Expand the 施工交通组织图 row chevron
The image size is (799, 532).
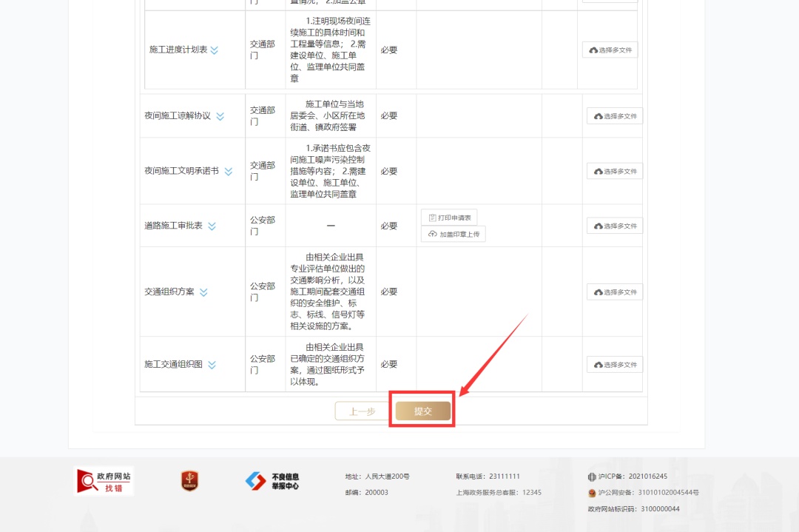(212, 364)
